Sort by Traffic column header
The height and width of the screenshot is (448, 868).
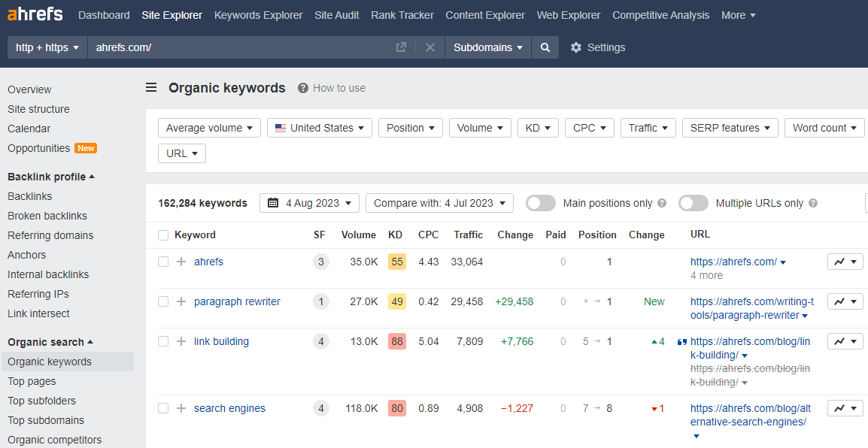click(x=469, y=235)
